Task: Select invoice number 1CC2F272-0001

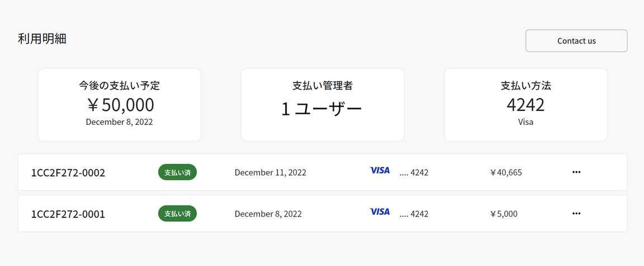Action: (68, 214)
